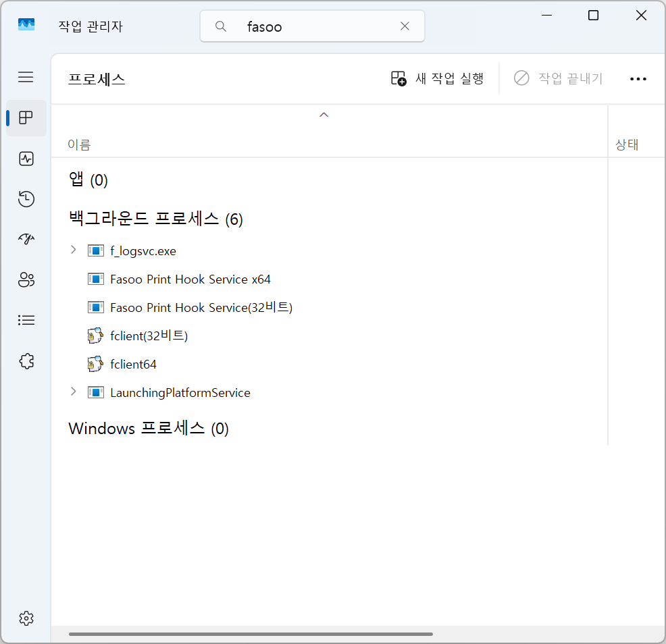Click the Windows 프로세스 (0) group header

[149, 429]
